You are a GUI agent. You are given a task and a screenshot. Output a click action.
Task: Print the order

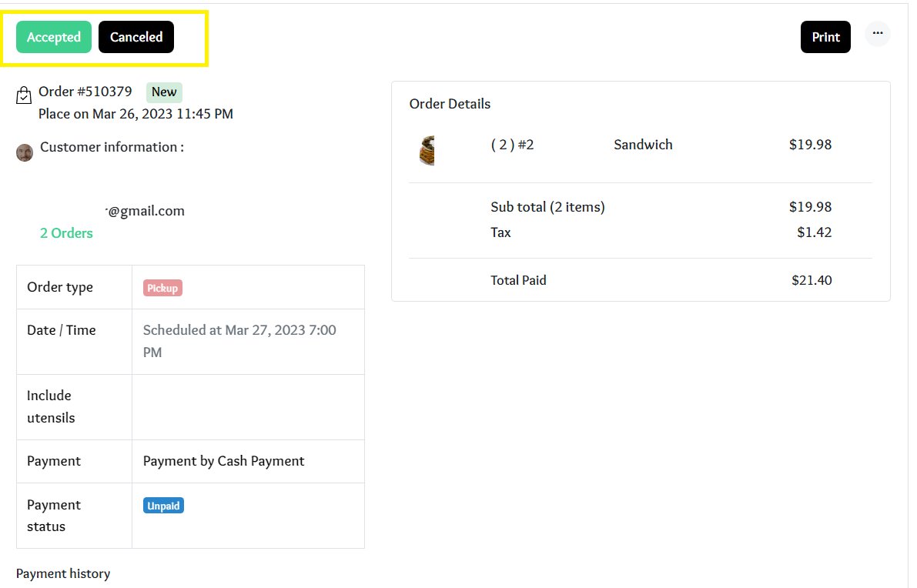click(x=825, y=37)
